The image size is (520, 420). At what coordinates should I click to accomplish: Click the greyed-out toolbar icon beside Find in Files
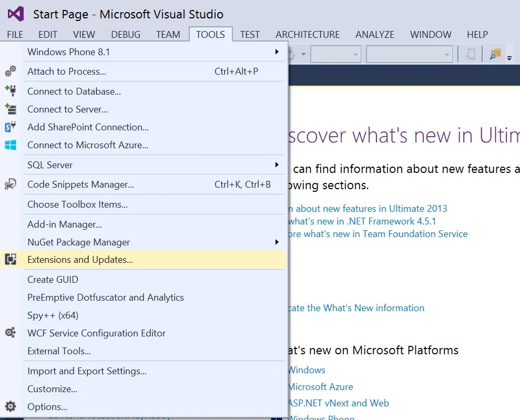coord(470,54)
